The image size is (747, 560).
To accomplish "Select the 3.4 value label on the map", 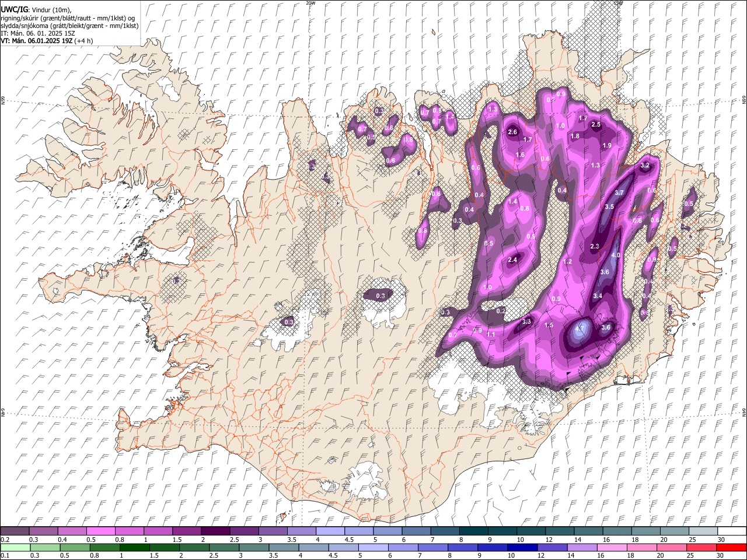I will pos(598,296).
